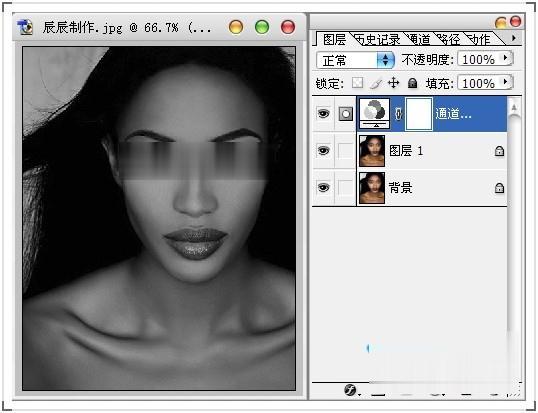Click the mask indicator icon on adjustment layer

[346, 114]
